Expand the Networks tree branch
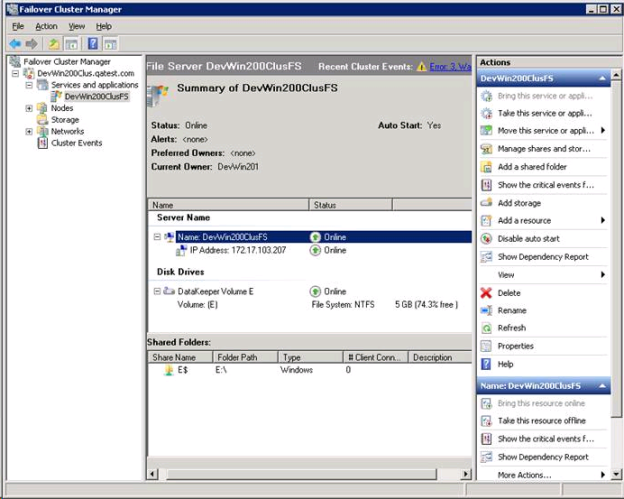The width and height of the screenshot is (624, 499). point(29,131)
